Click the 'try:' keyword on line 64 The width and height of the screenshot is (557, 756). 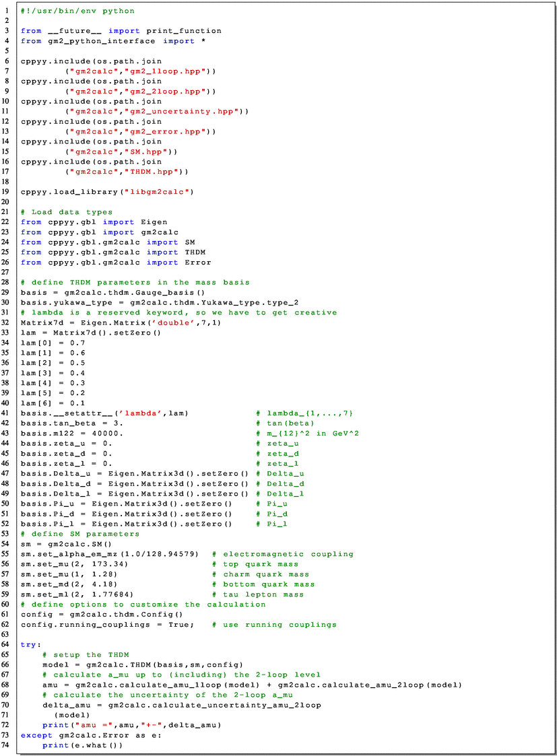(x=32, y=645)
